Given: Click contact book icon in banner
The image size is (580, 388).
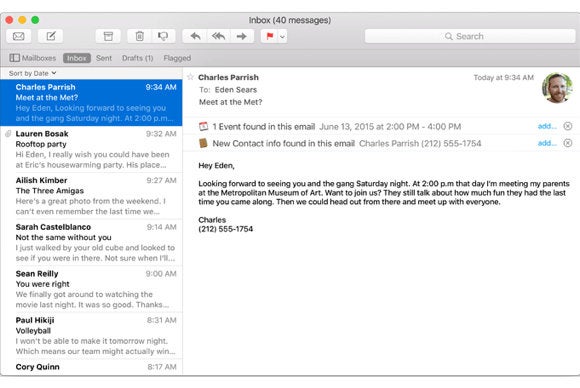Looking at the screenshot, I should point(203,143).
